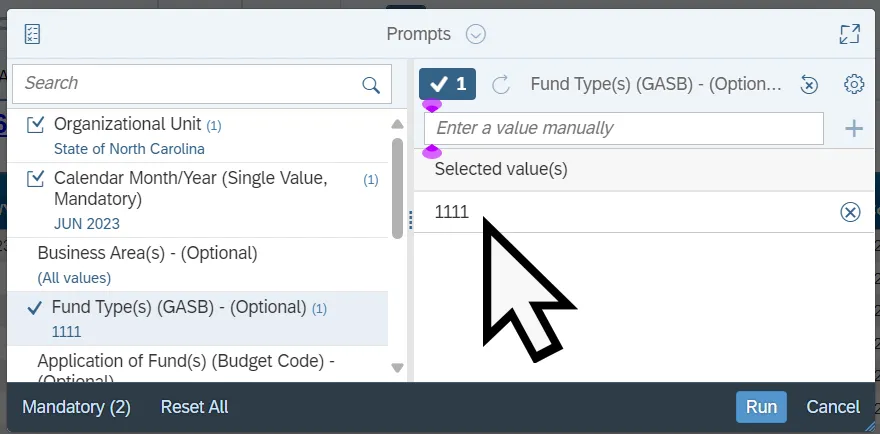Select Business Area(s) - (Optional) prompt
Image resolution: width=880 pixels, height=434 pixels.
coord(147,254)
